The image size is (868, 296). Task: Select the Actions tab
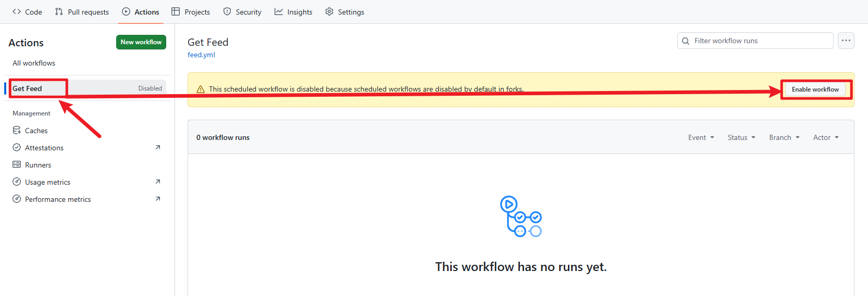141,12
